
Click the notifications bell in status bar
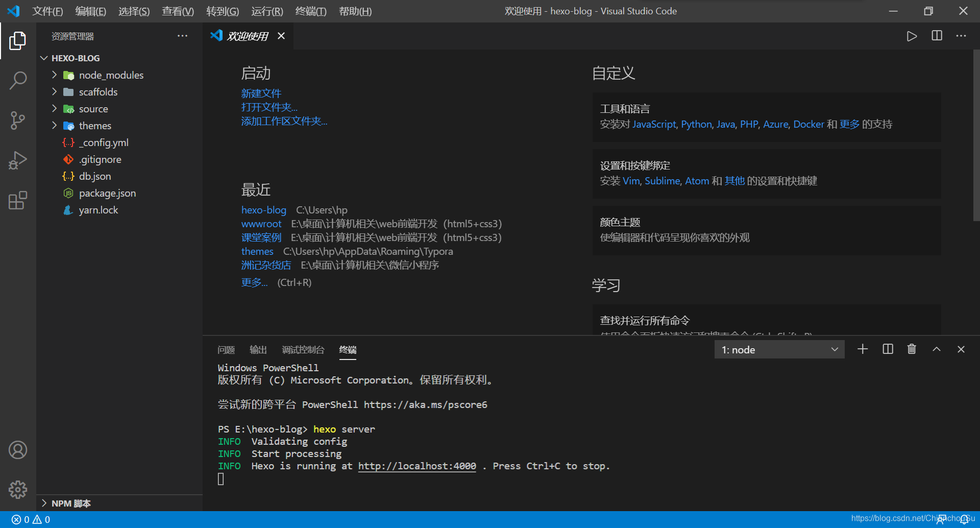coord(964,519)
